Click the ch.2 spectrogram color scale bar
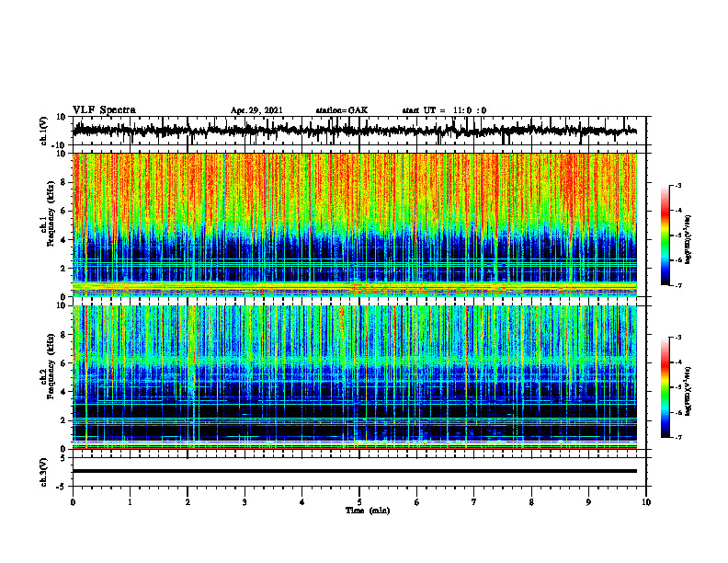Screen dimensions: 728x563 click(665, 387)
